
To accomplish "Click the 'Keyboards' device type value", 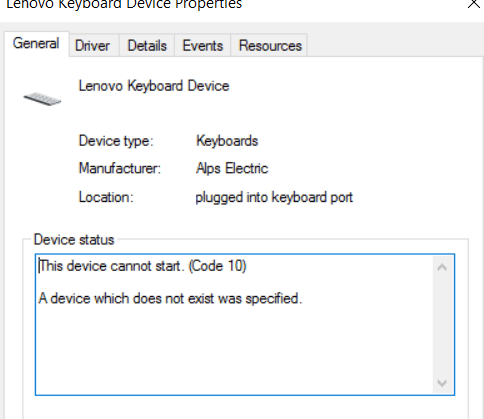I will click(227, 141).
